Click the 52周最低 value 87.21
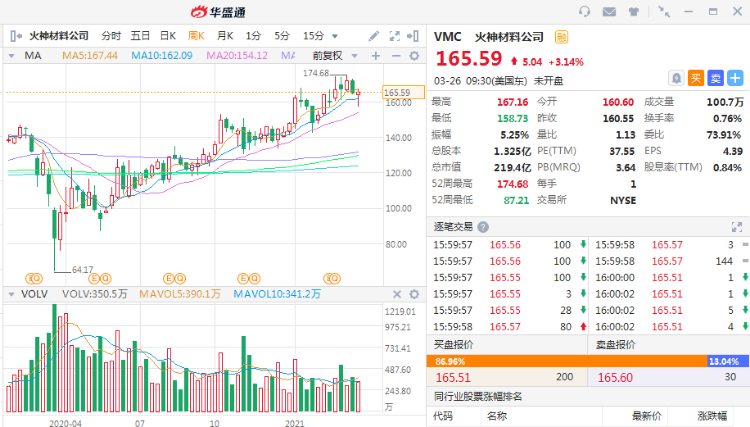The height and width of the screenshot is (427, 750). (516, 200)
